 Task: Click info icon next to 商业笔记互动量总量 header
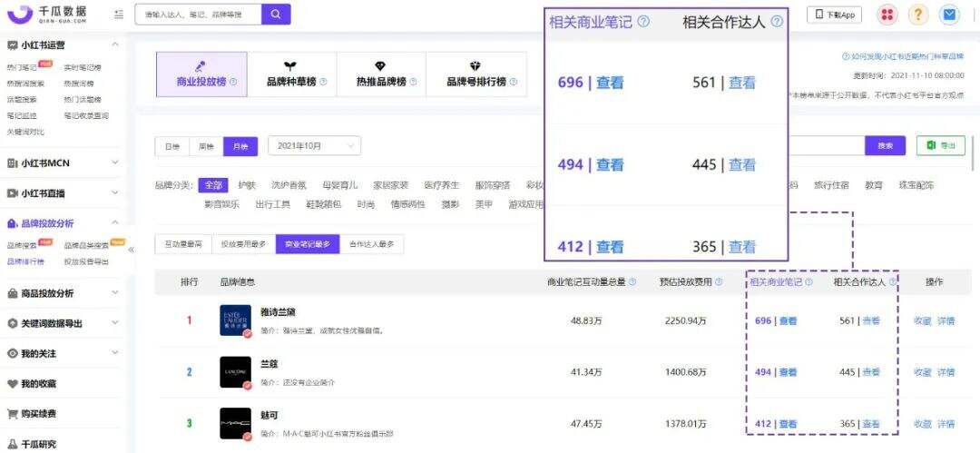(x=632, y=282)
